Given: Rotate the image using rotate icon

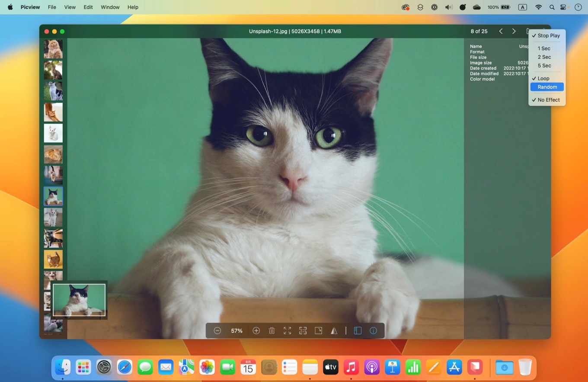Looking at the screenshot, I should pos(319,331).
